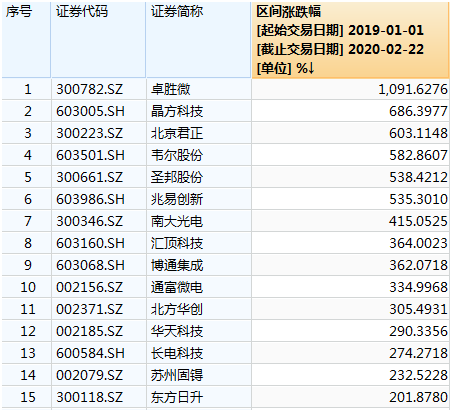Click the 北方华创 name cell

click(x=199, y=309)
